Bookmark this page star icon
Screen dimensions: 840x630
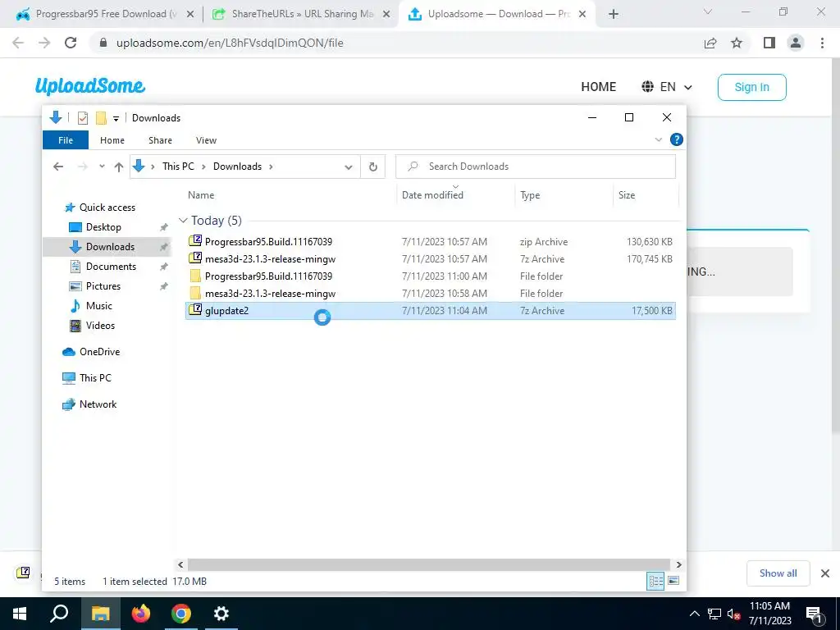tap(737, 43)
